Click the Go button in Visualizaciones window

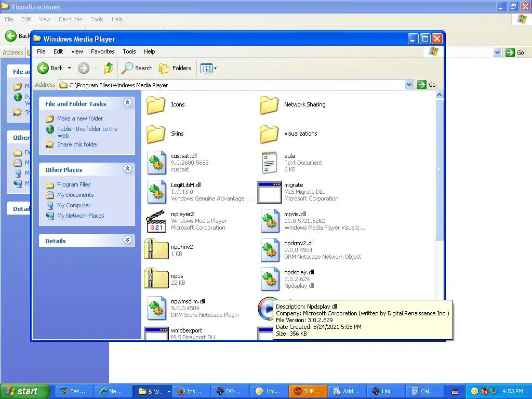click(x=515, y=52)
